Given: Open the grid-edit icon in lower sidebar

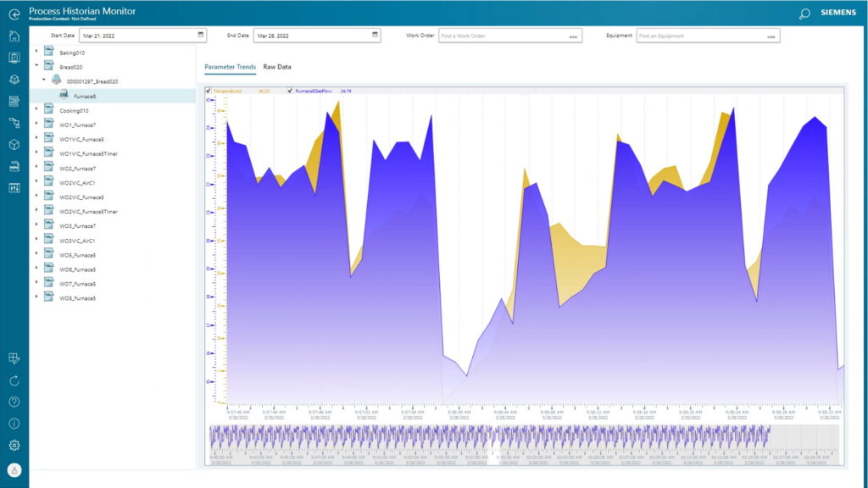Looking at the screenshot, I should 14,358.
